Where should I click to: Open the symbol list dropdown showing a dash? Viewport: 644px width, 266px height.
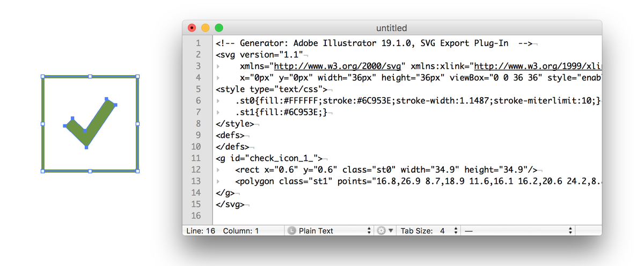[x=517, y=231]
